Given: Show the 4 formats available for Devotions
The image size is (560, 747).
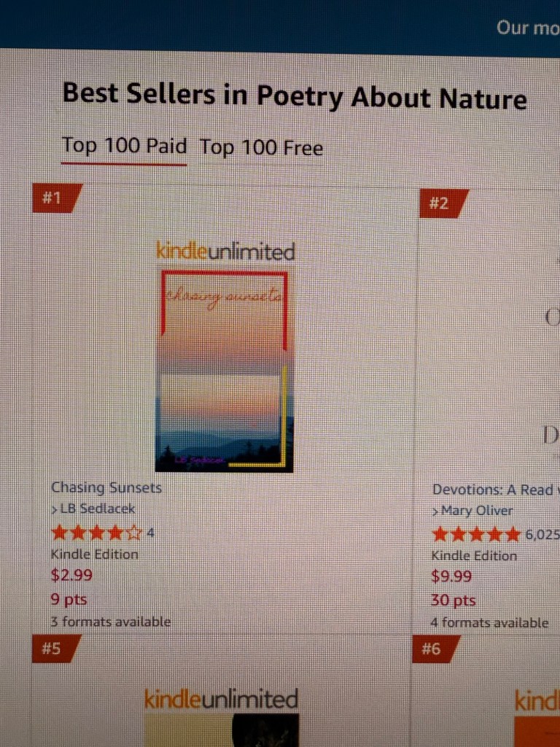Looking at the screenshot, I should click(490, 623).
